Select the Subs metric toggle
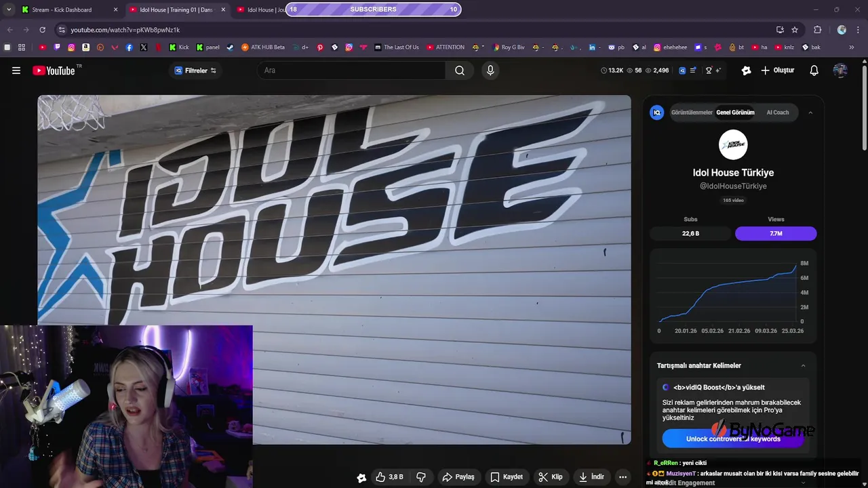This screenshot has height=488, width=868. point(690,233)
